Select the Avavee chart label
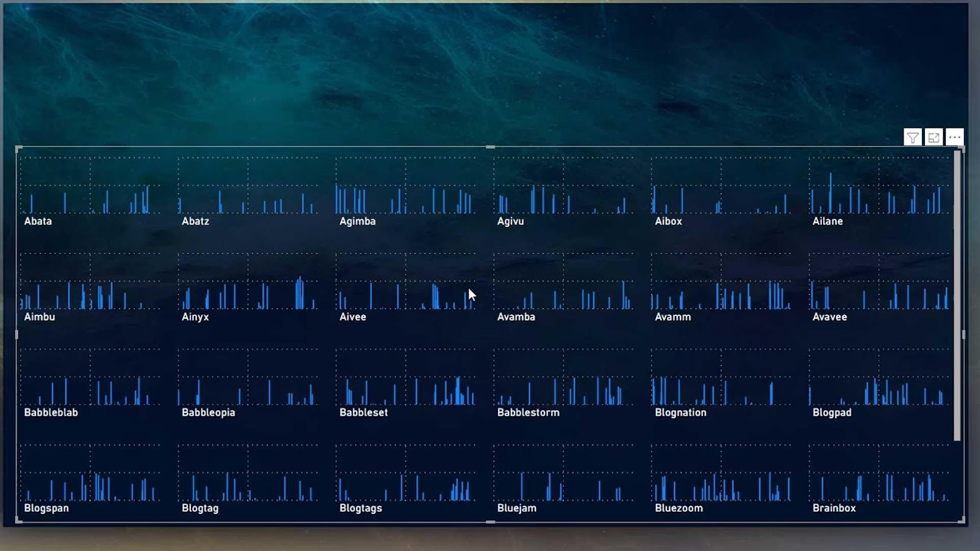 coord(830,317)
